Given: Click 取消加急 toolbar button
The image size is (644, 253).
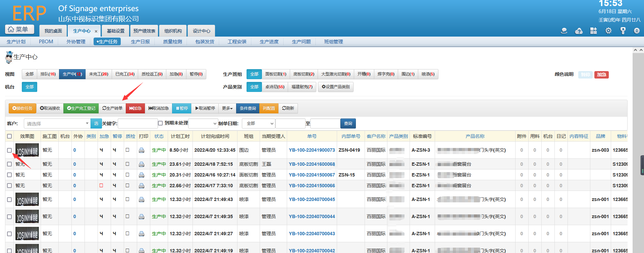Looking at the screenshot, I should pyautogui.click(x=159, y=108).
